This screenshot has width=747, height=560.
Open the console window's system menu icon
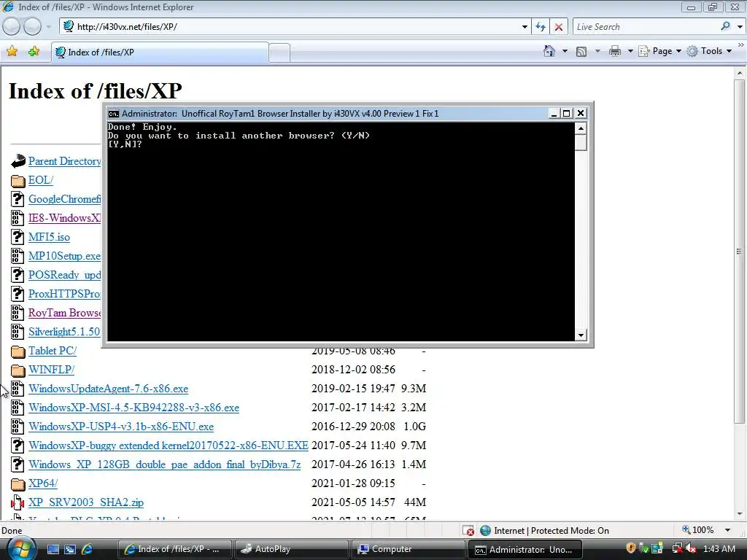pyautogui.click(x=113, y=113)
